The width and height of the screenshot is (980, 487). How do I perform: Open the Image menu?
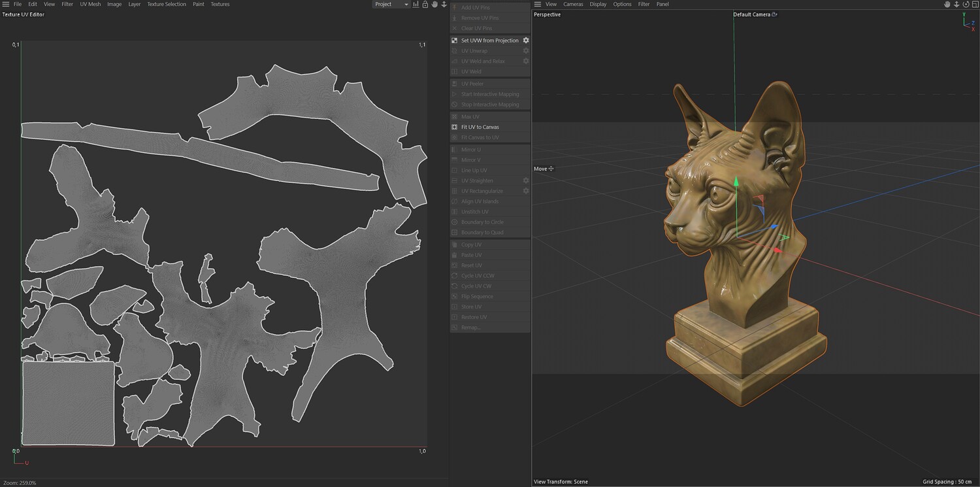[114, 4]
